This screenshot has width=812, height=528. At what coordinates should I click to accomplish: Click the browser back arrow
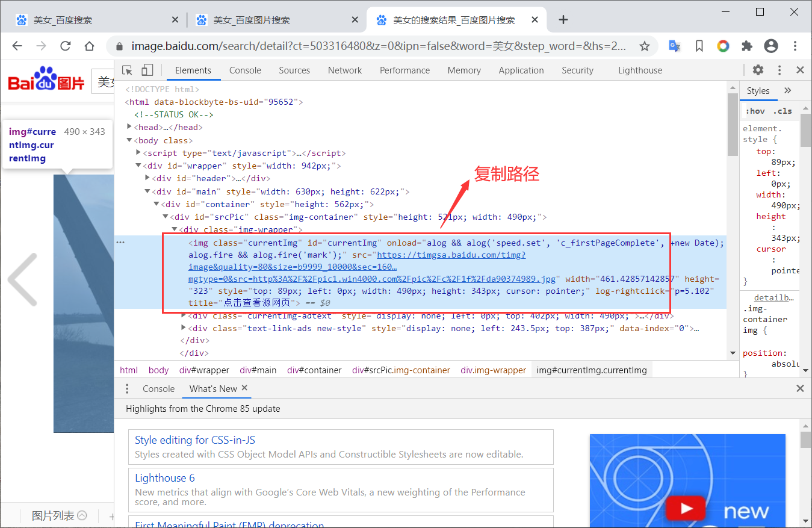point(17,46)
